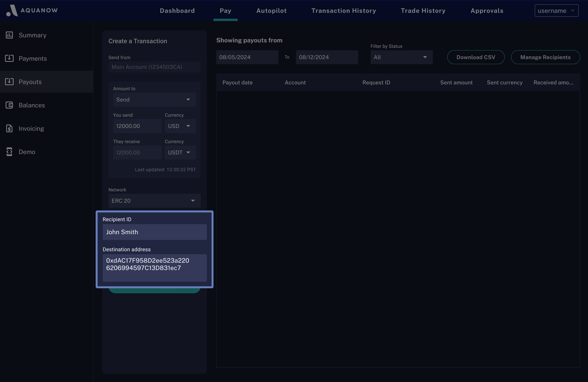Click the Payouts sidebar icon
This screenshot has width=588, height=382.
[9, 81]
